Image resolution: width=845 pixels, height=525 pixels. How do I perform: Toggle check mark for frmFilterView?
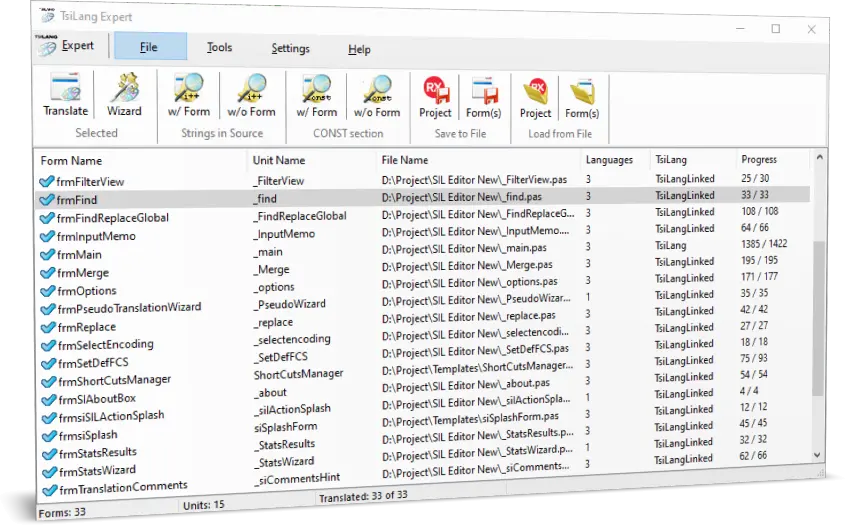coord(47,181)
